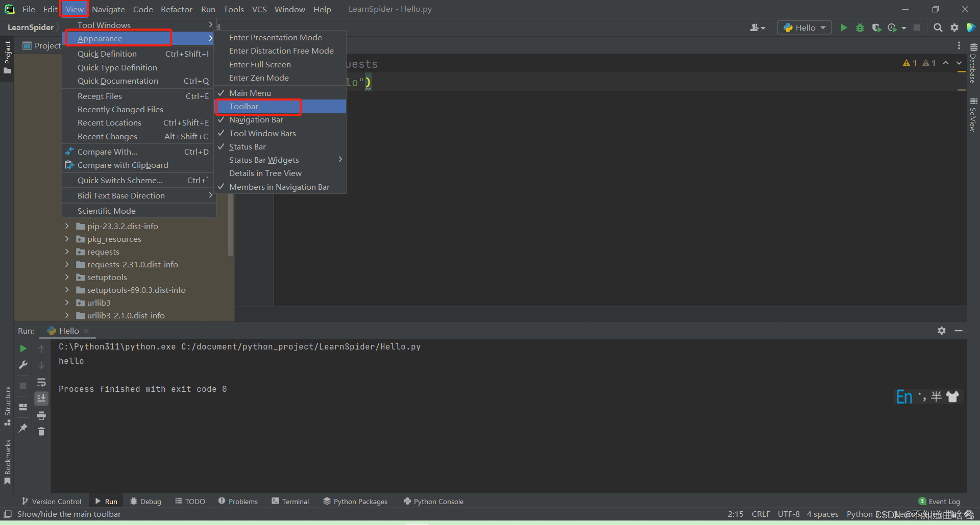Open the Navigate menu
Viewport: 980px width, 525px height.
point(108,9)
